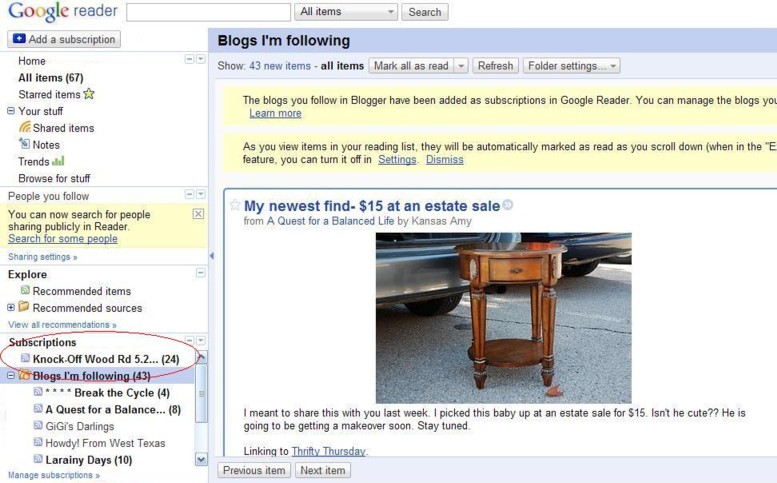Screen dimensions: 777x483
Task: Click the plus icon on Add a subscription
Action: point(19,39)
